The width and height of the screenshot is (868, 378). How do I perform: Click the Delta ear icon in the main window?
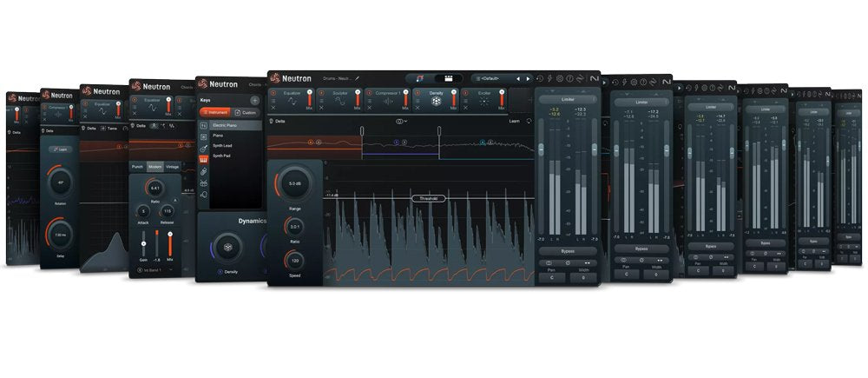271,122
